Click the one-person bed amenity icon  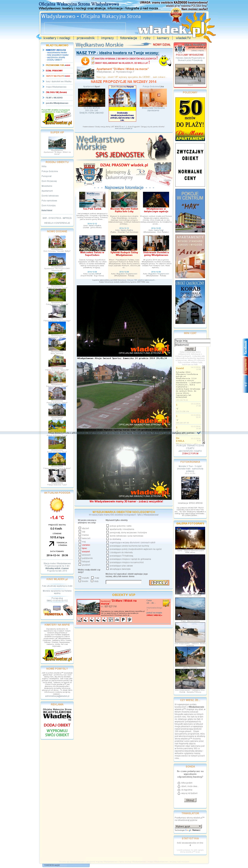[x=86, y=620]
